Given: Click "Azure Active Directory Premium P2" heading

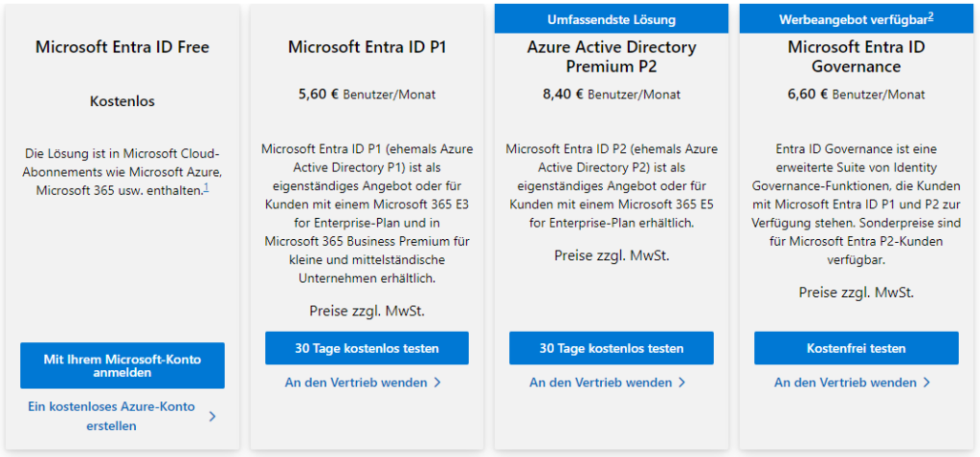Looking at the screenshot, I should tap(611, 56).
